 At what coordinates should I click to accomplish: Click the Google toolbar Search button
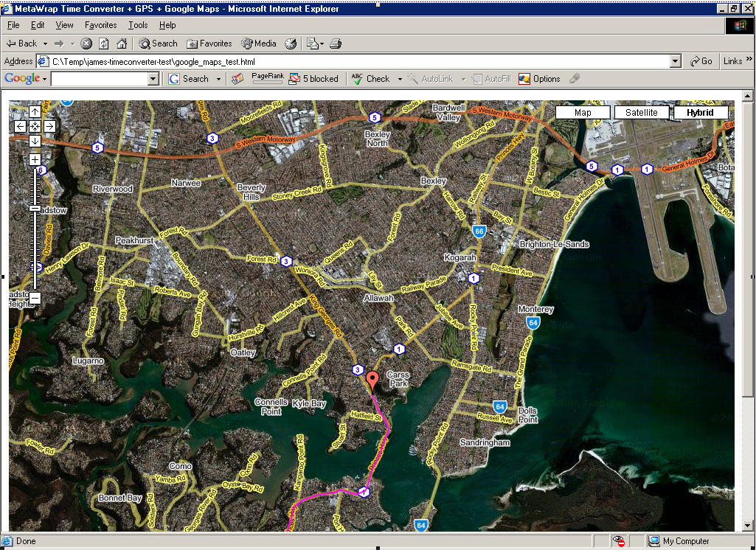pyautogui.click(x=190, y=79)
